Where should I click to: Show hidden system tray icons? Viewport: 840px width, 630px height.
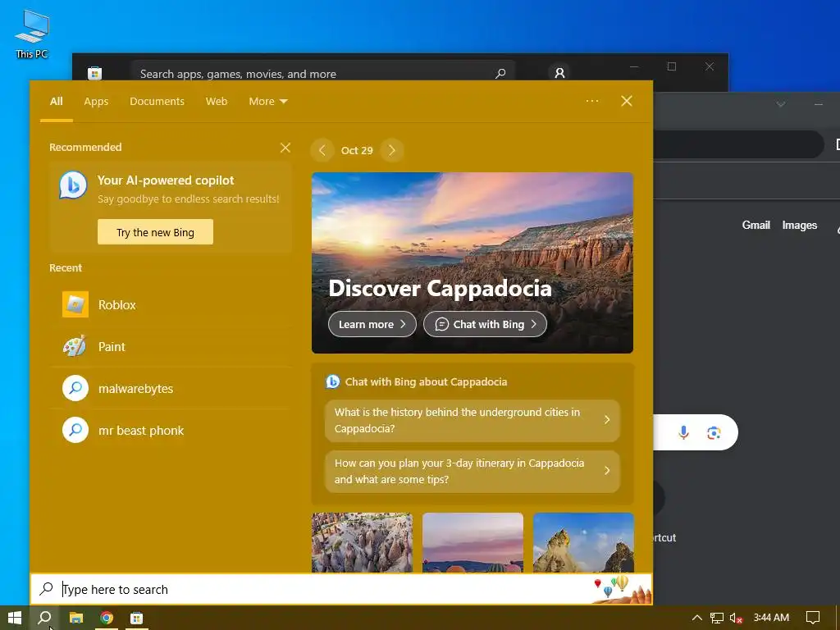pyautogui.click(x=697, y=618)
